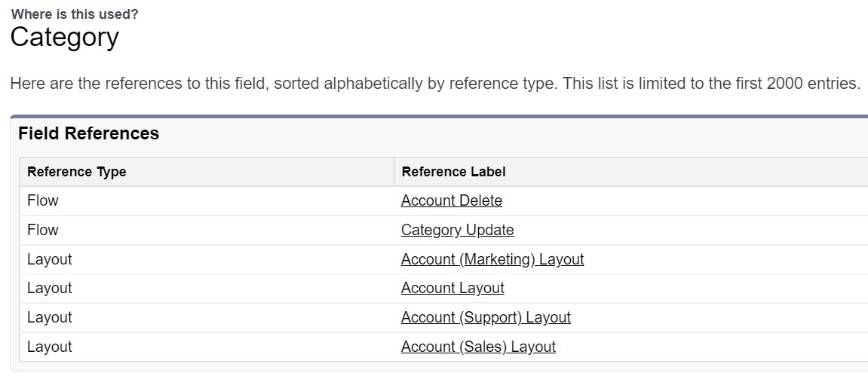Screen dimensions: 868x376
Task: Open the Account Delete flow link
Action: click(x=451, y=201)
